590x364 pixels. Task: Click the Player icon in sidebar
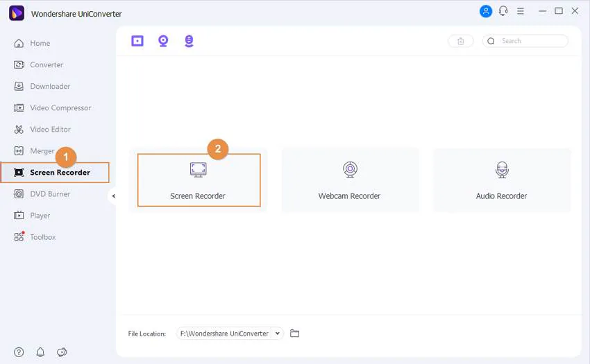pos(19,216)
